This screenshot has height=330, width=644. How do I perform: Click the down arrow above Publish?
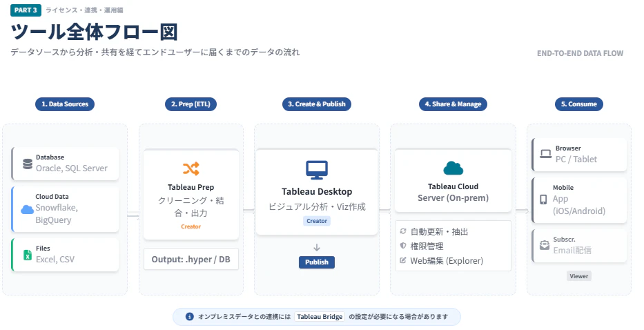(317, 247)
